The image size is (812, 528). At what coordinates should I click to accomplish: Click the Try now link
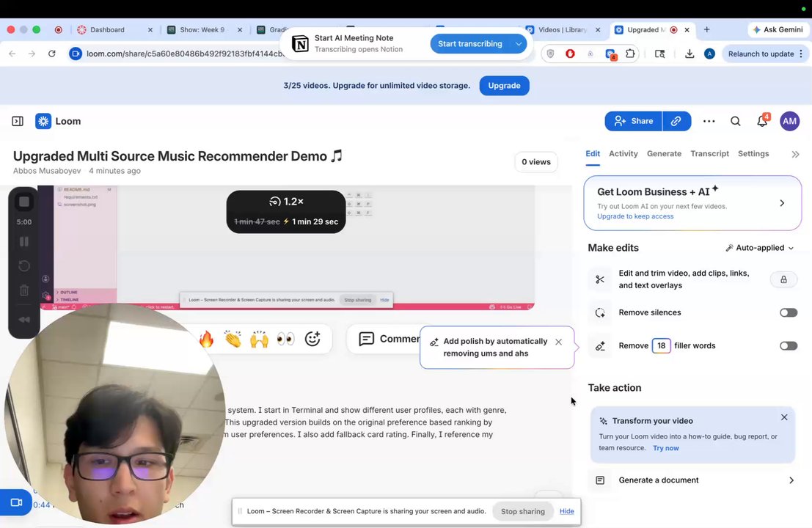coord(665,448)
